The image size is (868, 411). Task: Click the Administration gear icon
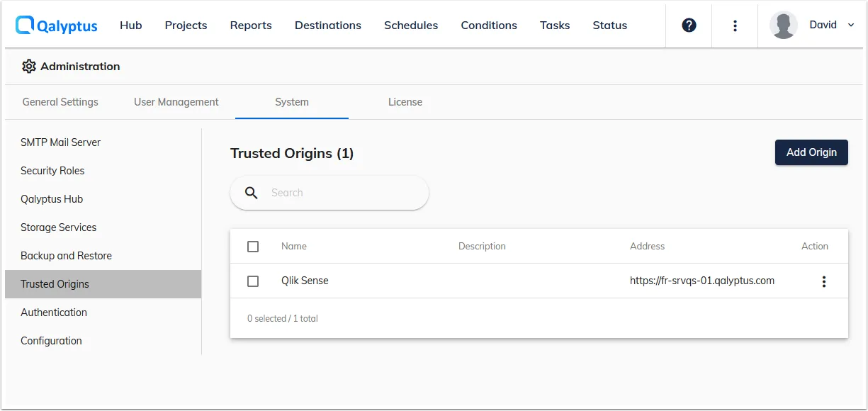tap(28, 66)
